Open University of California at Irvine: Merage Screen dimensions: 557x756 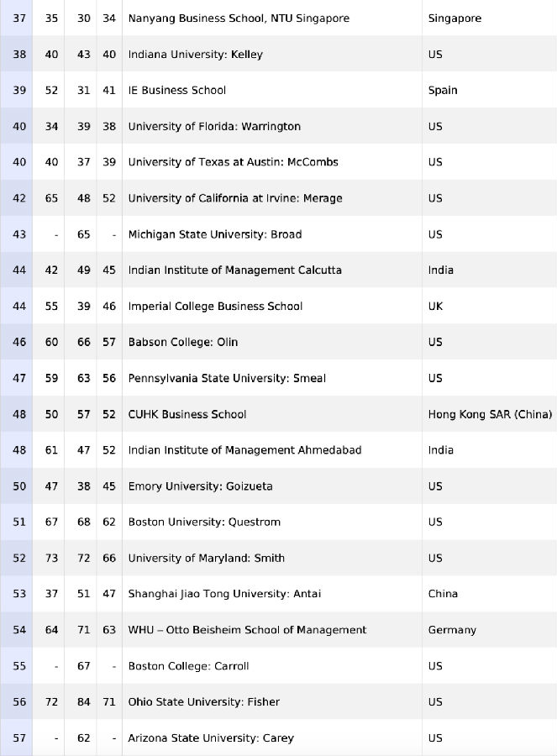point(235,198)
